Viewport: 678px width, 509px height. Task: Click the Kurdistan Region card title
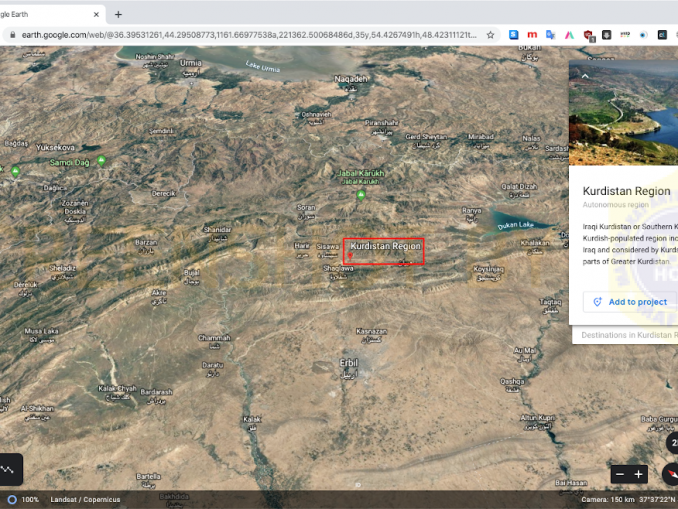point(627,191)
